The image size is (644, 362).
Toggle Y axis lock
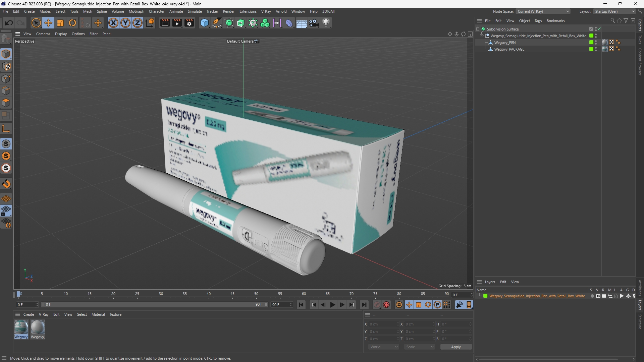(125, 23)
